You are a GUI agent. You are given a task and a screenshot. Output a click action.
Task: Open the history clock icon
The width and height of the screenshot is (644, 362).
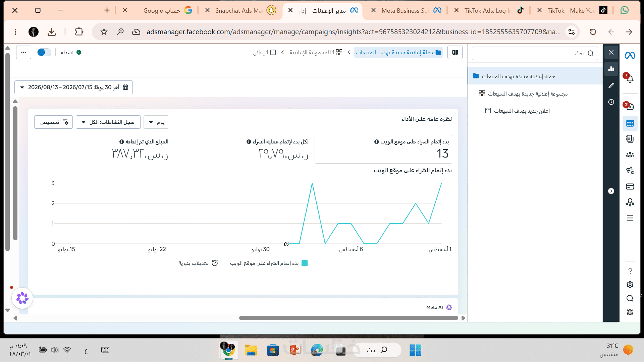(611, 102)
